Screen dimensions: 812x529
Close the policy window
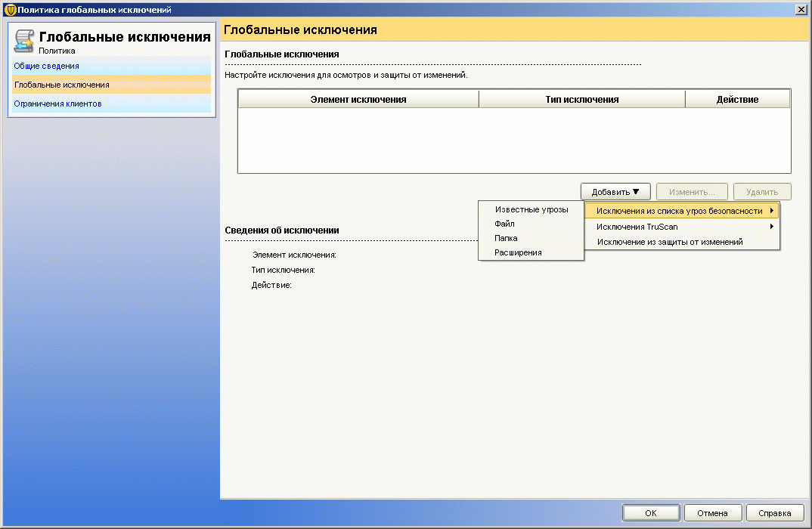point(801,9)
